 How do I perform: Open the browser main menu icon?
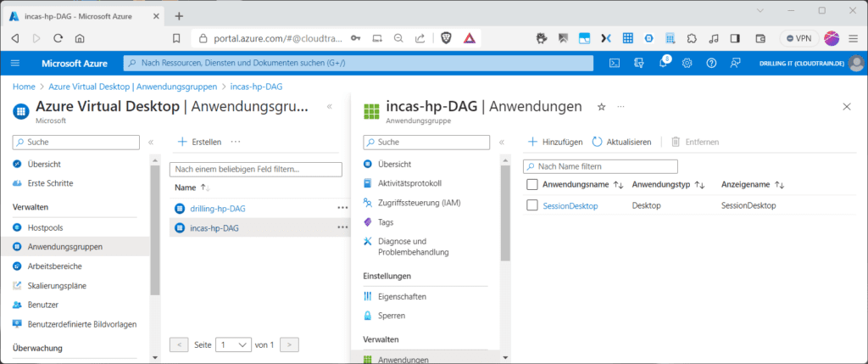[853, 38]
